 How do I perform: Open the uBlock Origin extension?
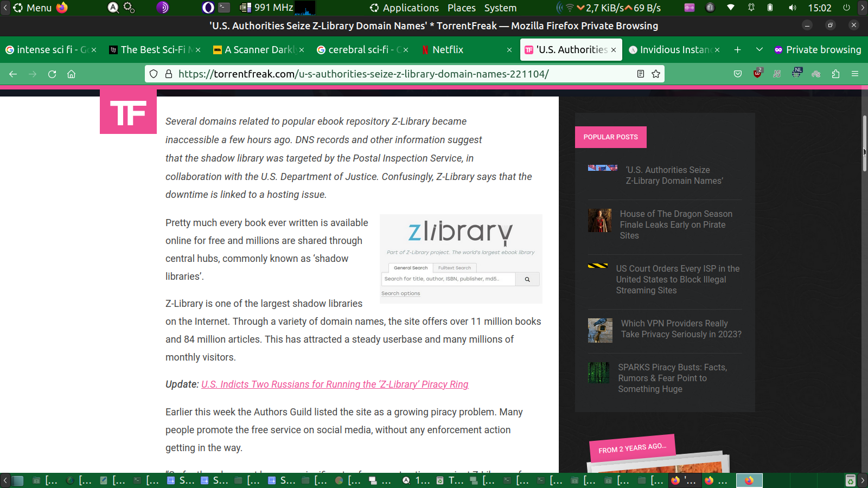point(757,73)
